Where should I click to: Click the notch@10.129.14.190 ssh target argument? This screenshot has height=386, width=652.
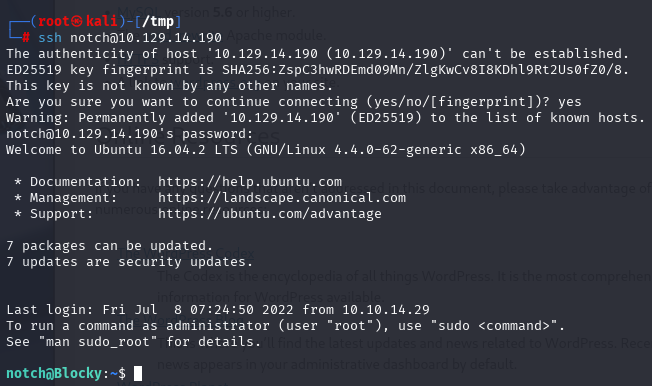coord(146,38)
